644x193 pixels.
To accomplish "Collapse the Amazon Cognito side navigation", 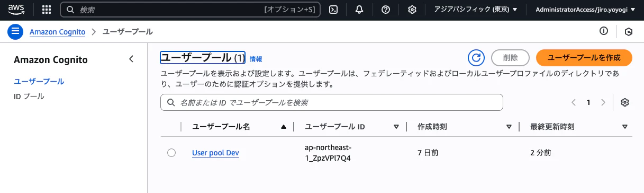I will coord(131,59).
